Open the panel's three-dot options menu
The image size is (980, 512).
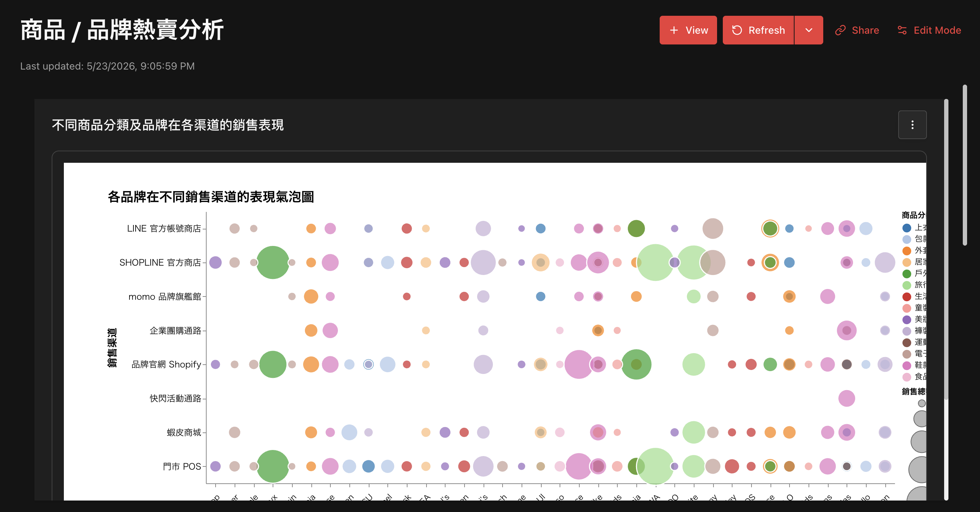[x=912, y=125]
